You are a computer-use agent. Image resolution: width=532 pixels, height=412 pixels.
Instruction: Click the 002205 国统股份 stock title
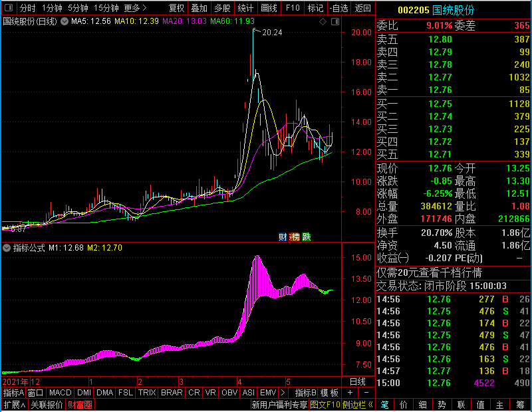[436, 10]
